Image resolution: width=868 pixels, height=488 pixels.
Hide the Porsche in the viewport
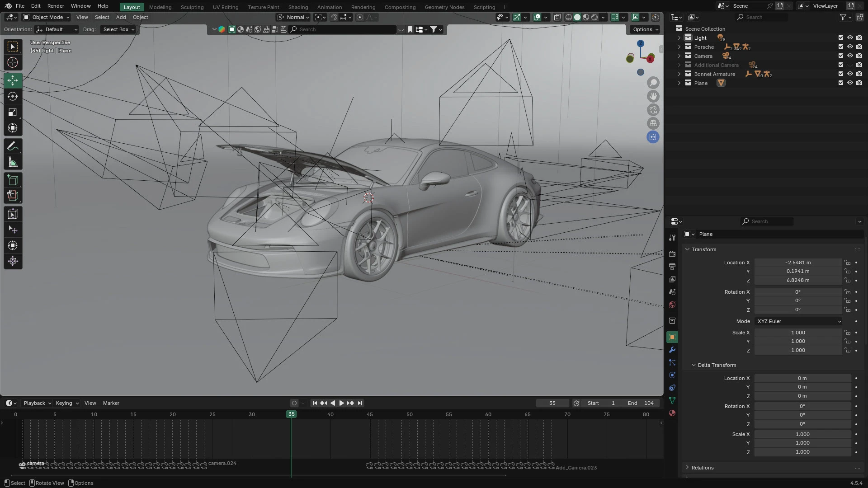(850, 47)
